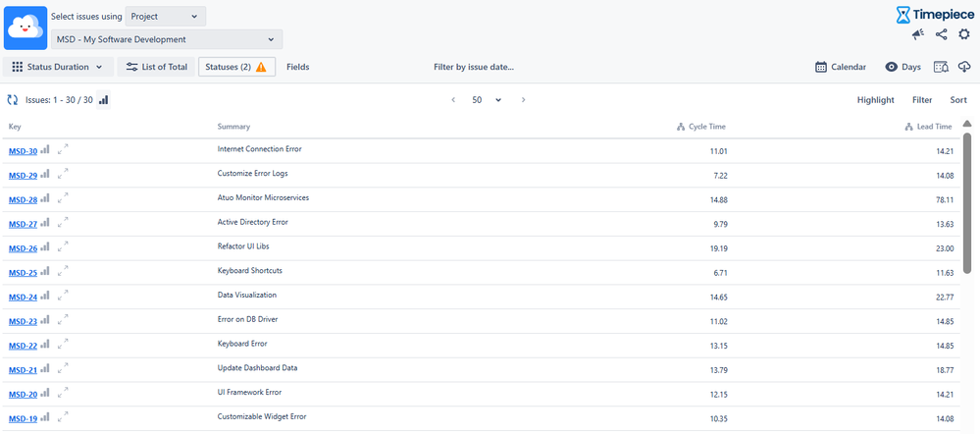This screenshot has height=434, width=980.
Task: Open the Highlight options
Action: point(876,100)
